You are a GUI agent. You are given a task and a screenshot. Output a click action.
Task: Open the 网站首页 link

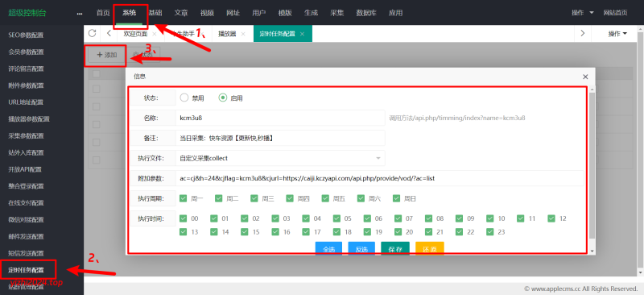(615, 13)
